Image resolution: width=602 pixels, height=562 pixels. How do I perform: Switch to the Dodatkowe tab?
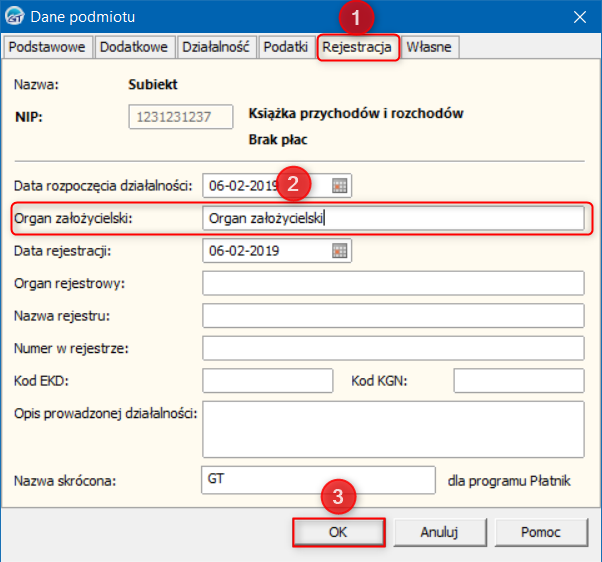[x=134, y=47]
